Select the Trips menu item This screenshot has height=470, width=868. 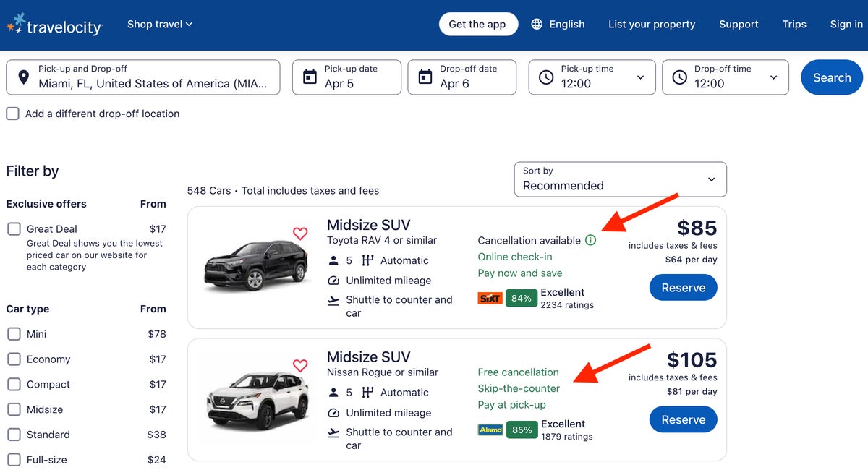[x=793, y=23]
